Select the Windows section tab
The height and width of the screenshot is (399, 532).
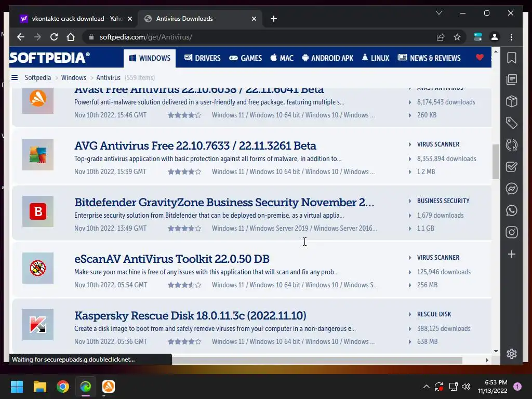click(150, 58)
